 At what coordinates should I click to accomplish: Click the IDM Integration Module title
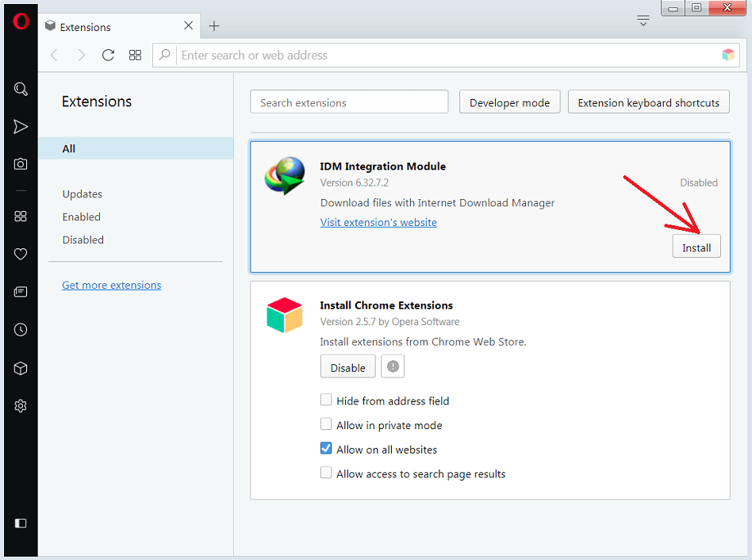tap(382, 167)
